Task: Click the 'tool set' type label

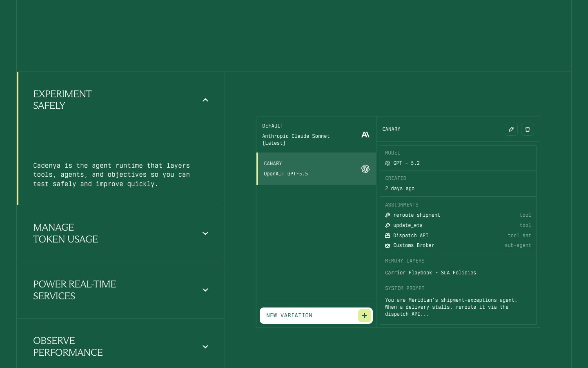Action: click(519, 236)
